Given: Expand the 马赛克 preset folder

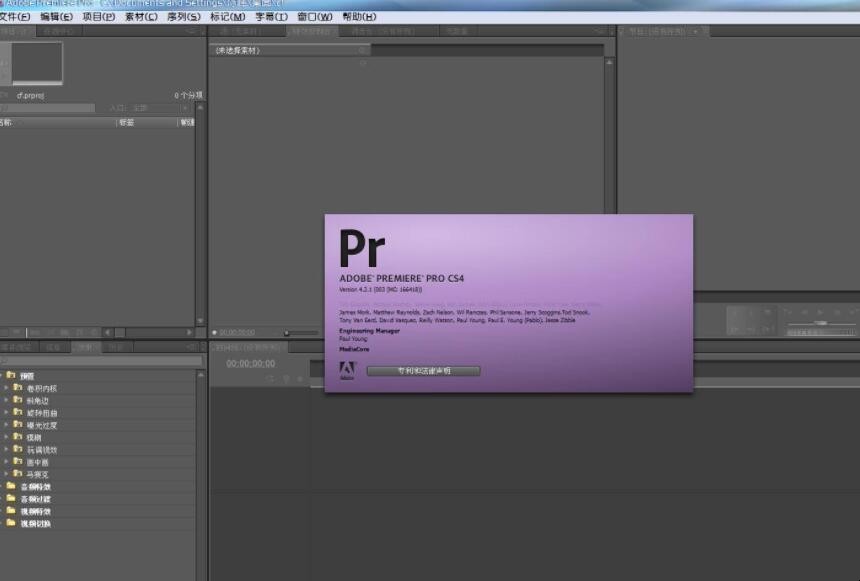Looking at the screenshot, I should 6,474.
